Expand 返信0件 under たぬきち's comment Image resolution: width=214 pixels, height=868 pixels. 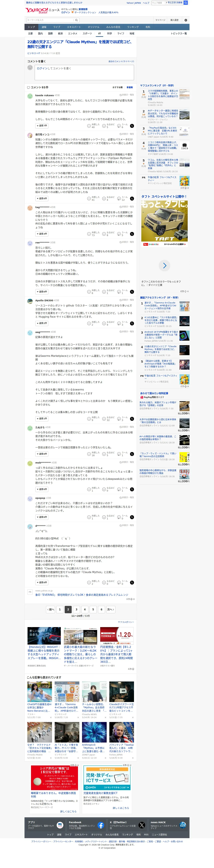[42, 454]
